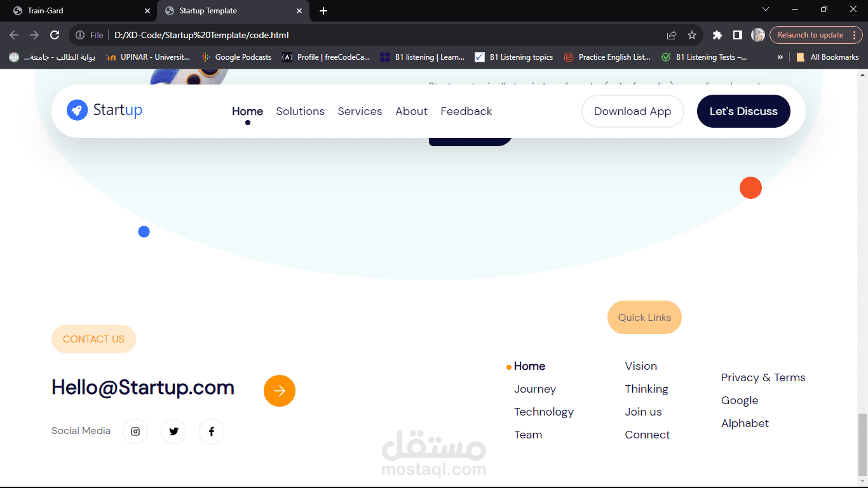The width and height of the screenshot is (868, 488).
Task: Open About in the navbar
Action: (411, 111)
